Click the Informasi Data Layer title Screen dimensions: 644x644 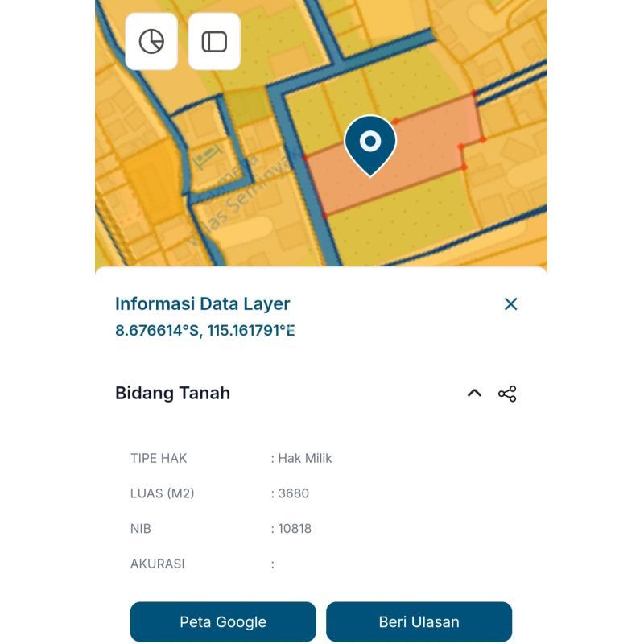tap(203, 304)
